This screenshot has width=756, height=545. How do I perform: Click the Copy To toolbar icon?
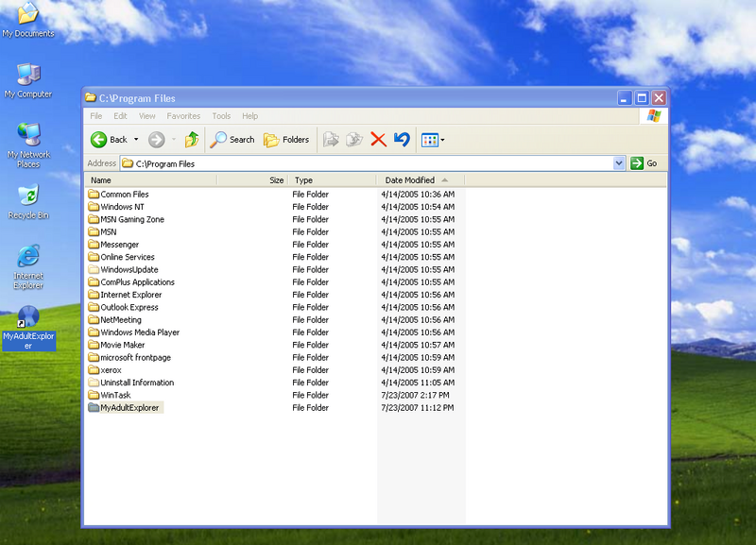(x=354, y=140)
